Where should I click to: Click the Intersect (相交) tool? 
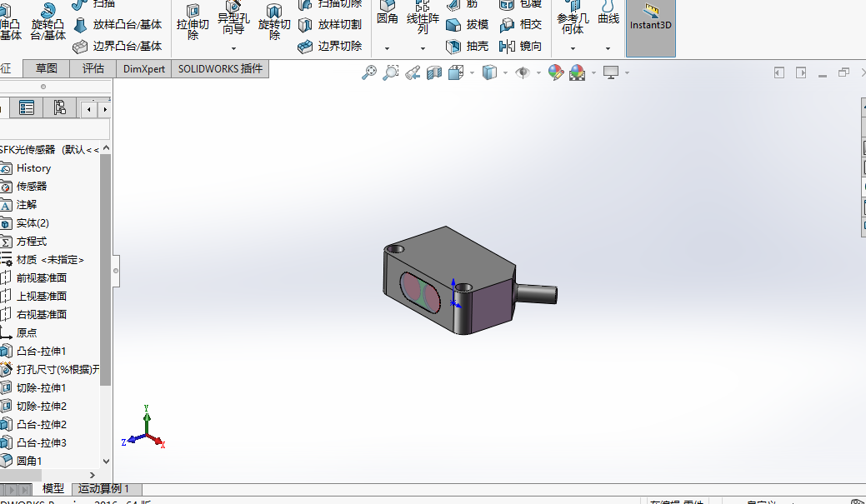521,24
